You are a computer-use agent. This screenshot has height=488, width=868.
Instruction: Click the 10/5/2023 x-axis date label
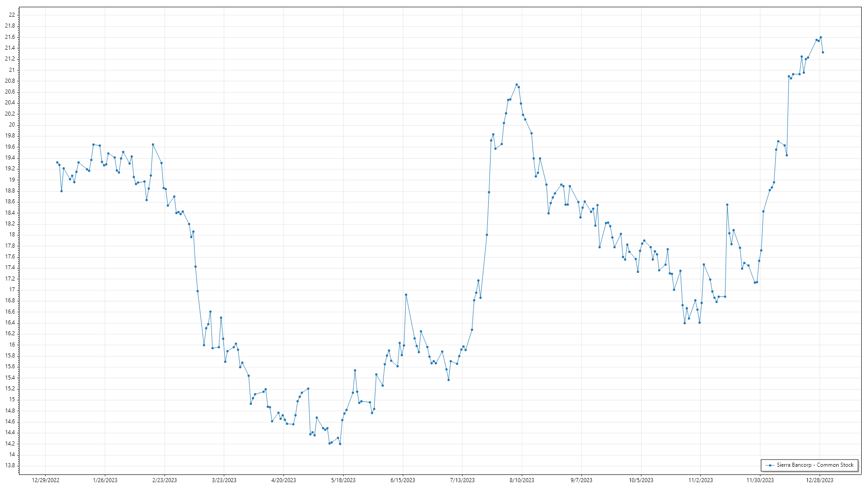click(641, 480)
